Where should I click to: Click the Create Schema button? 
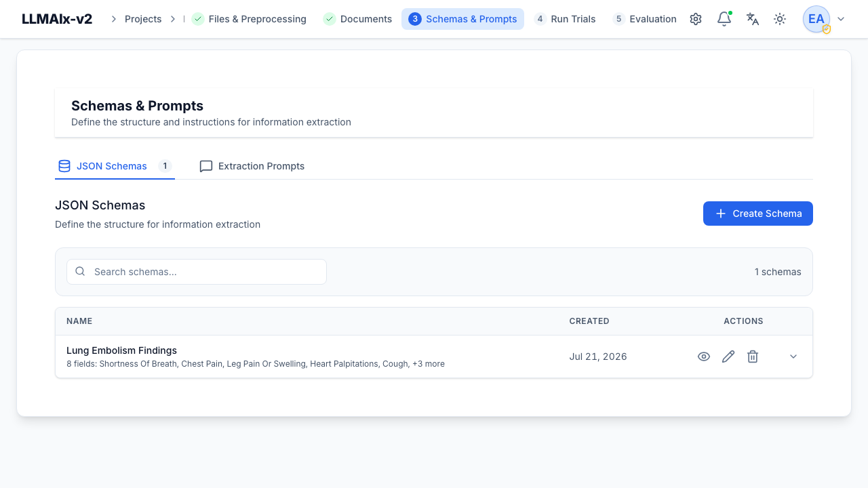pyautogui.click(x=758, y=213)
